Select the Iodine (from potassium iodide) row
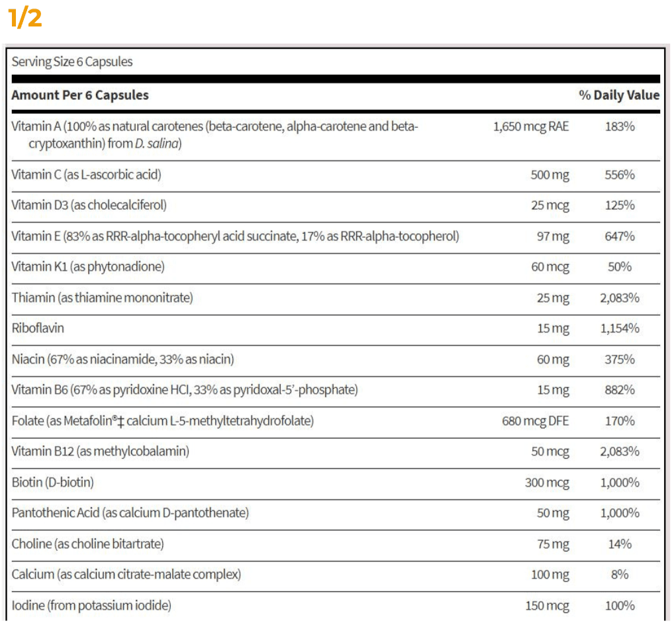This screenshot has width=672, height=627. point(91,605)
